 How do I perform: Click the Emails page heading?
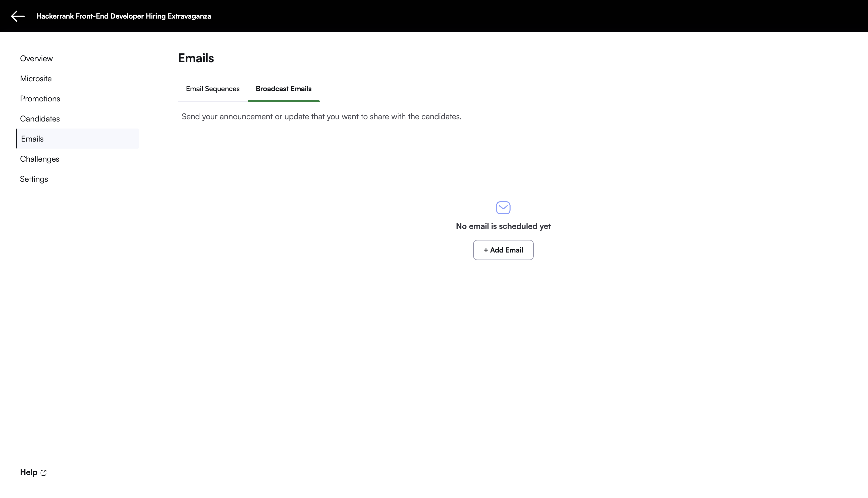coord(196,58)
